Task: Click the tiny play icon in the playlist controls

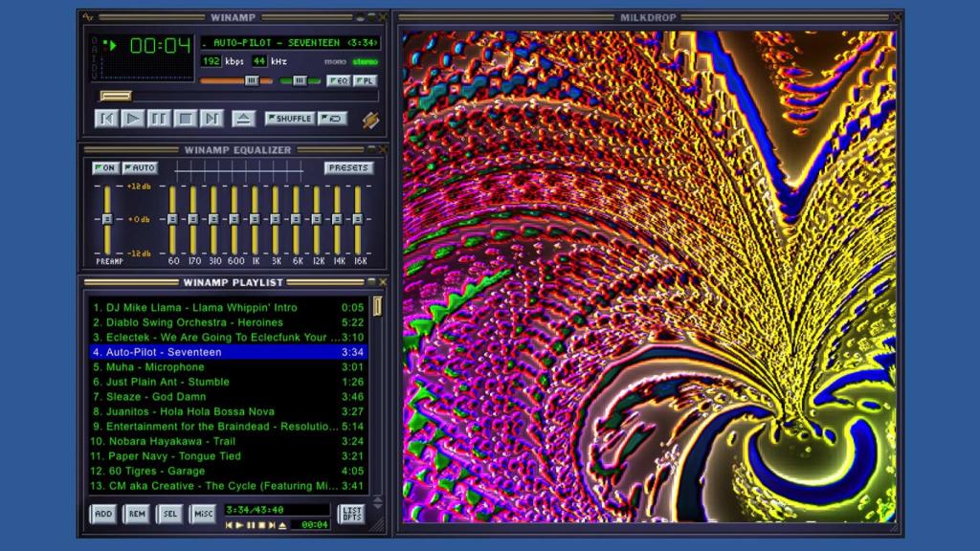Action: click(x=240, y=524)
